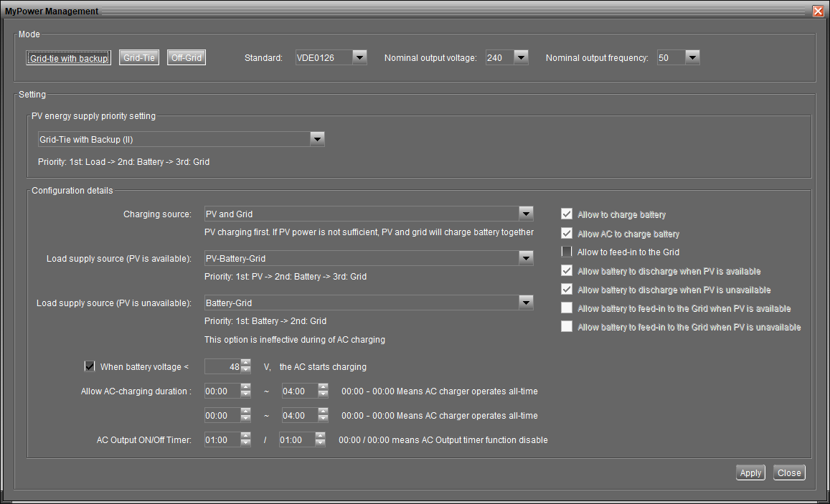This screenshot has height=504, width=830.
Task: Increment first AC-charging start time
Action: click(246, 388)
